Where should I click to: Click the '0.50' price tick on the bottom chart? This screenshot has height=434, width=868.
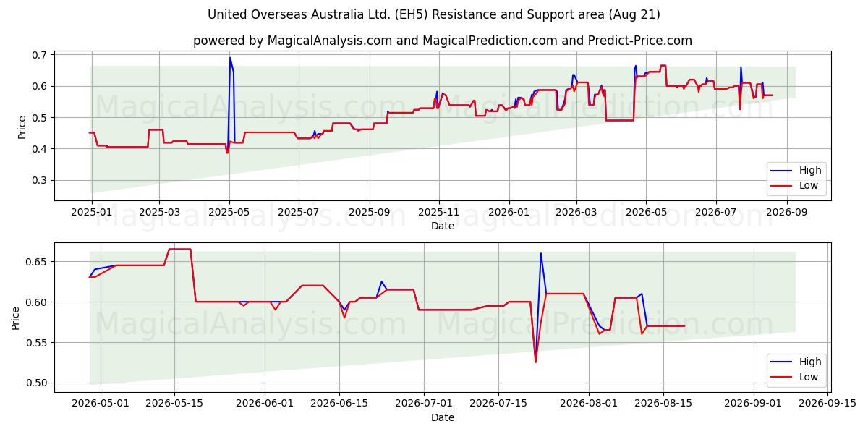pyautogui.click(x=37, y=383)
